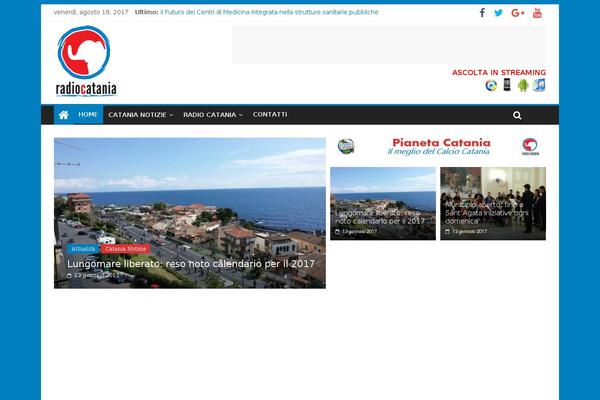The width and height of the screenshot is (600, 400).
Task: Click the home icon in navigation bar
Action: point(64,115)
